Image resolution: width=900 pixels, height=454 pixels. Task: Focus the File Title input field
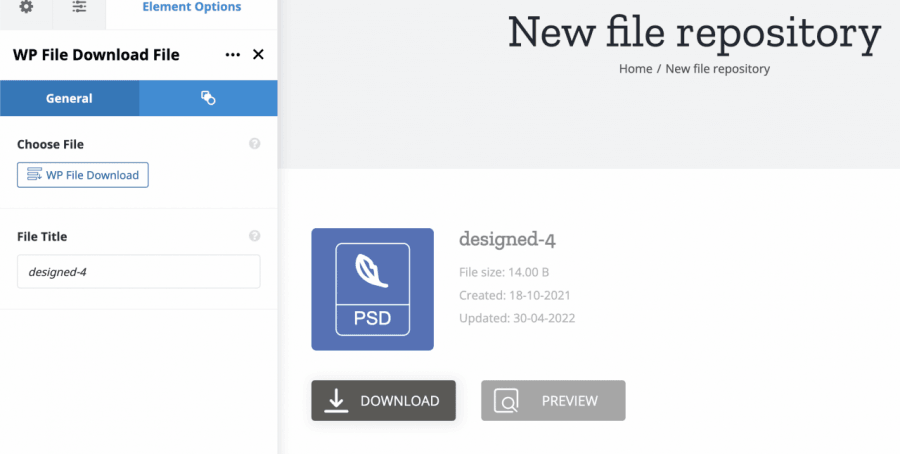click(x=138, y=271)
